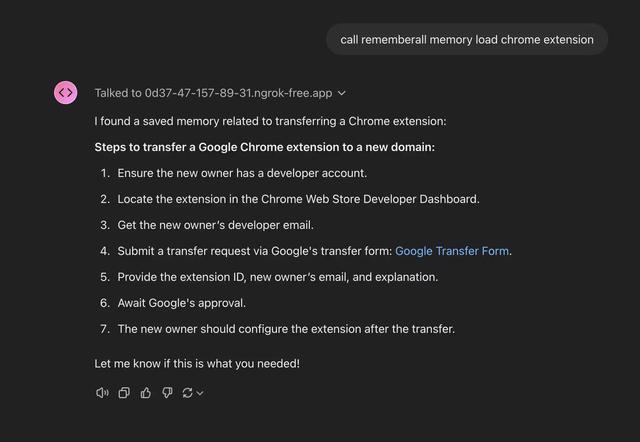Viewport: 640px width, 442px height.
Task: Click 'Let me know if this is what you needed!'
Action: (x=197, y=363)
